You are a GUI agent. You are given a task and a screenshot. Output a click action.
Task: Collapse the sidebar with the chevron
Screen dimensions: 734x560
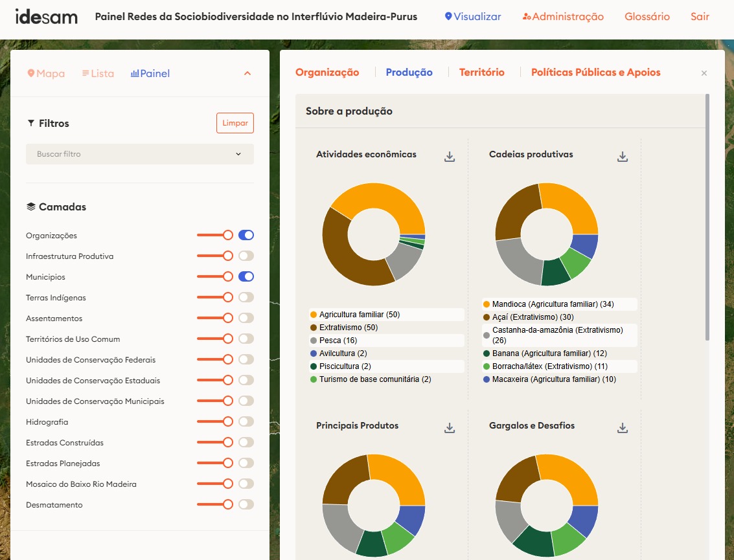pos(247,74)
